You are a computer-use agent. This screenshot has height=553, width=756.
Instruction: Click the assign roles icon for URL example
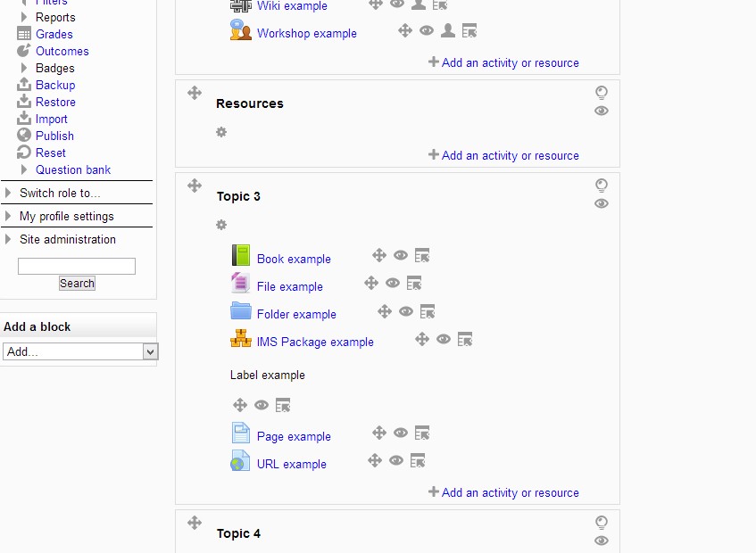(418, 460)
